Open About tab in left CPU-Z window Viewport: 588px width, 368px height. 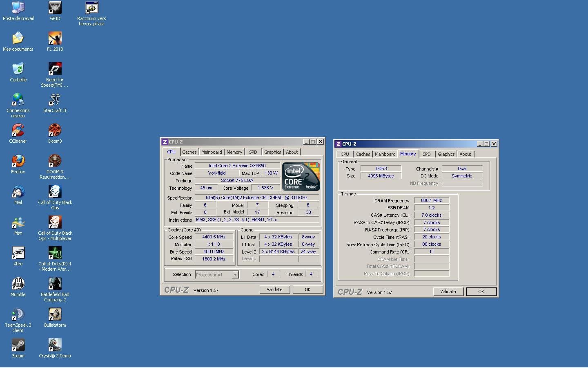292,152
